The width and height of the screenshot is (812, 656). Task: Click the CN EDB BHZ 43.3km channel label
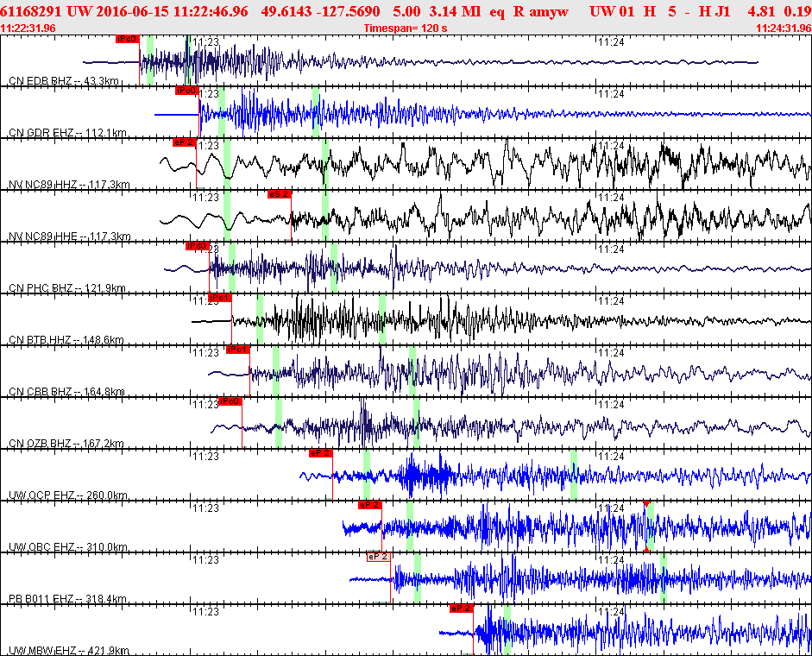point(64,81)
